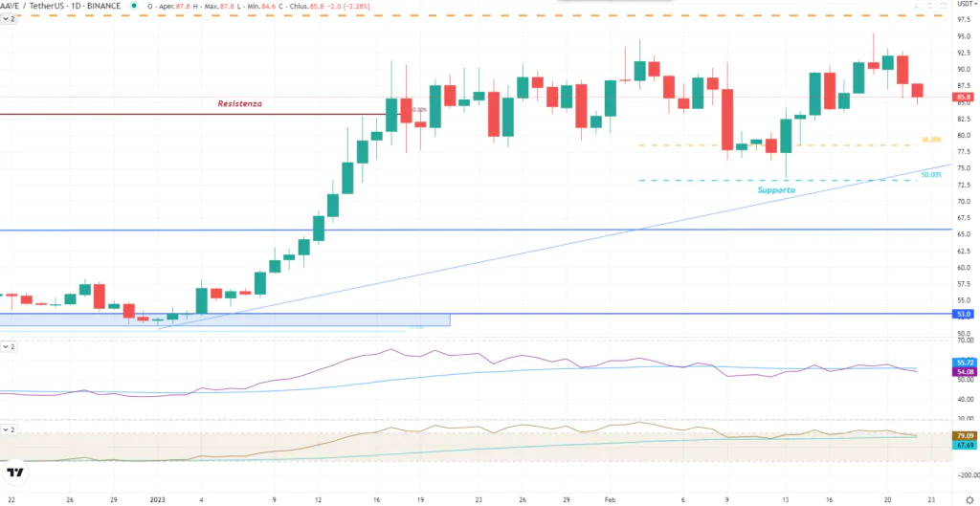980x506 pixels.
Task: Select the Resistenza text label
Action: [x=239, y=103]
